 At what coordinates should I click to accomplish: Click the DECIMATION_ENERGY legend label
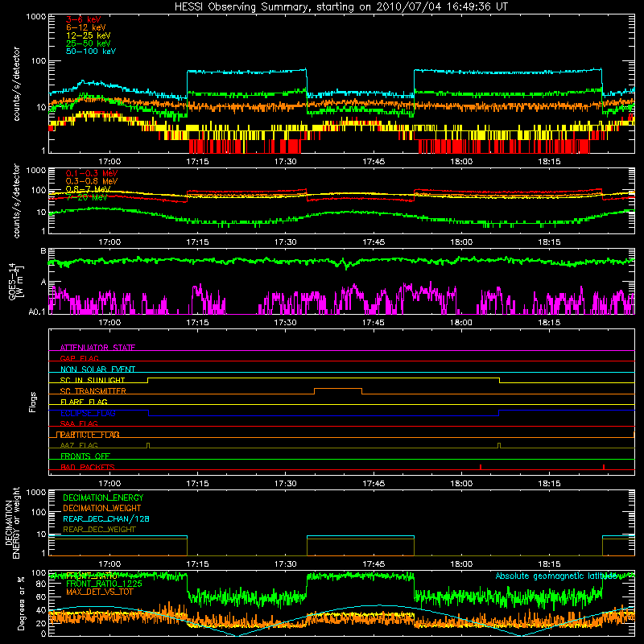click(103, 497)
